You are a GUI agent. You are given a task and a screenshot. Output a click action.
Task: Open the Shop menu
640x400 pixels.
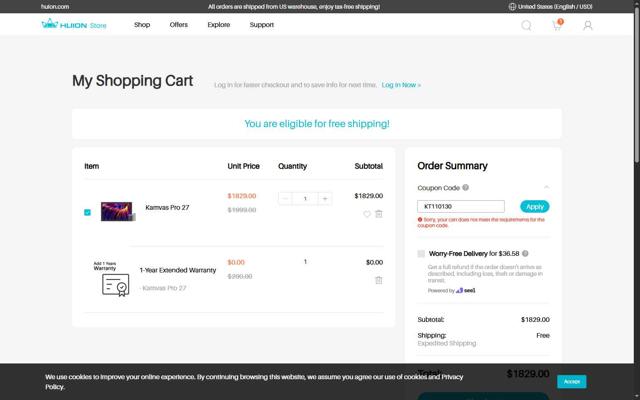(x=142, y=25)
